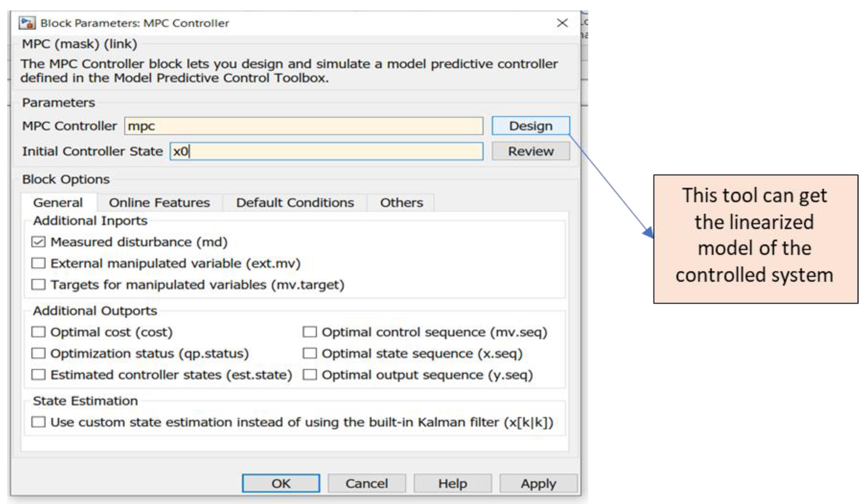Click the Apply button
868x504 pixels.
tap(538, 484)
